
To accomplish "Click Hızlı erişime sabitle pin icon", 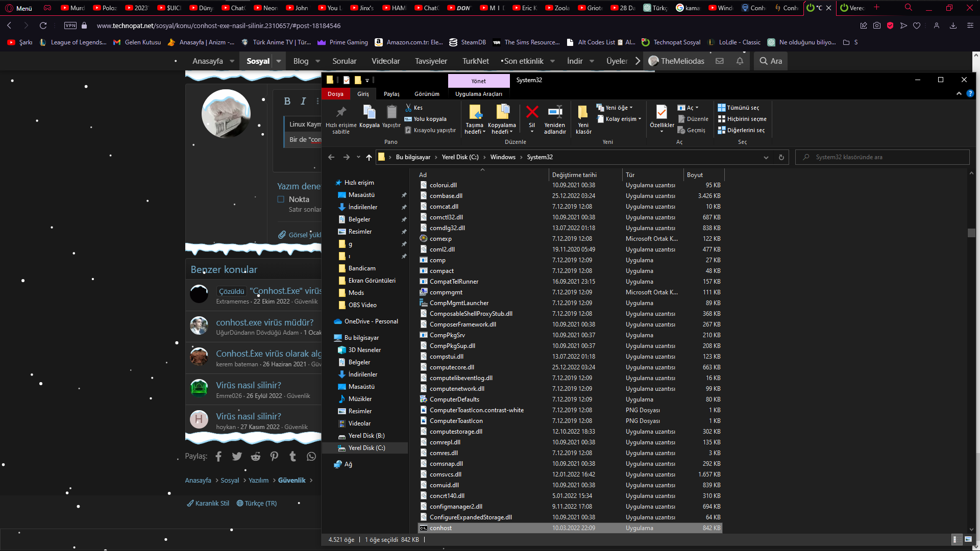I will point(341,112).
